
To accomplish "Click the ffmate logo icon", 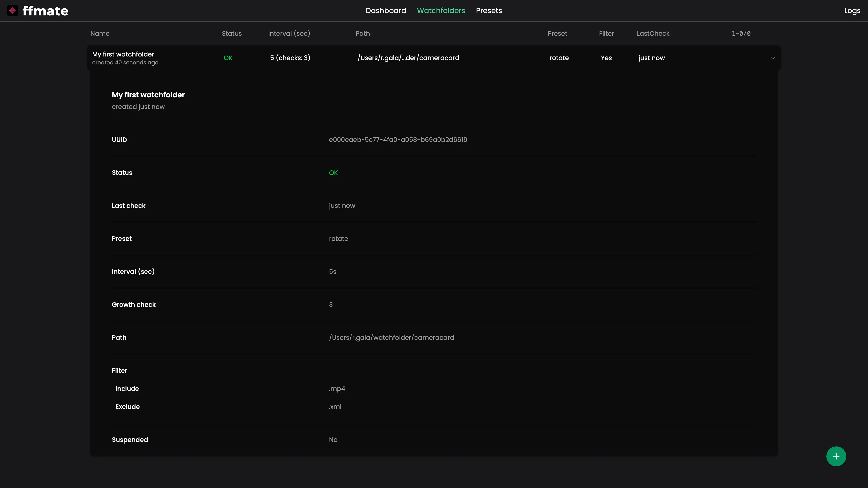I will (x=12, y=11).
